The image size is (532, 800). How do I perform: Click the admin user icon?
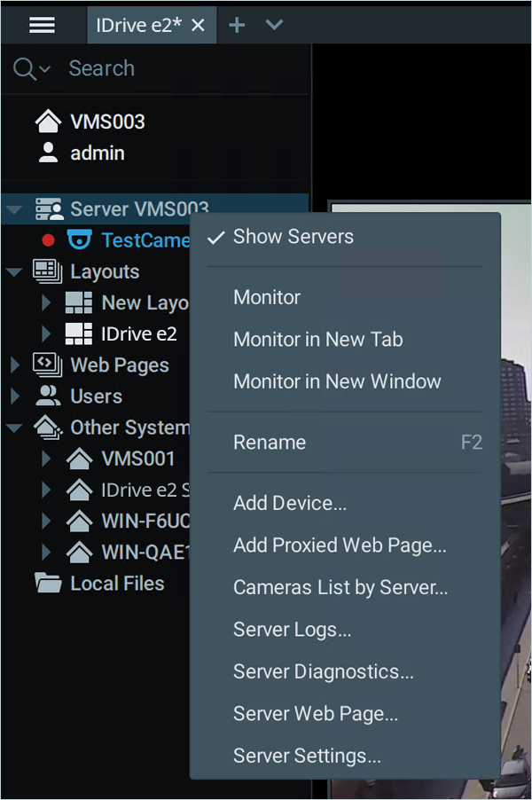[48, 153]
